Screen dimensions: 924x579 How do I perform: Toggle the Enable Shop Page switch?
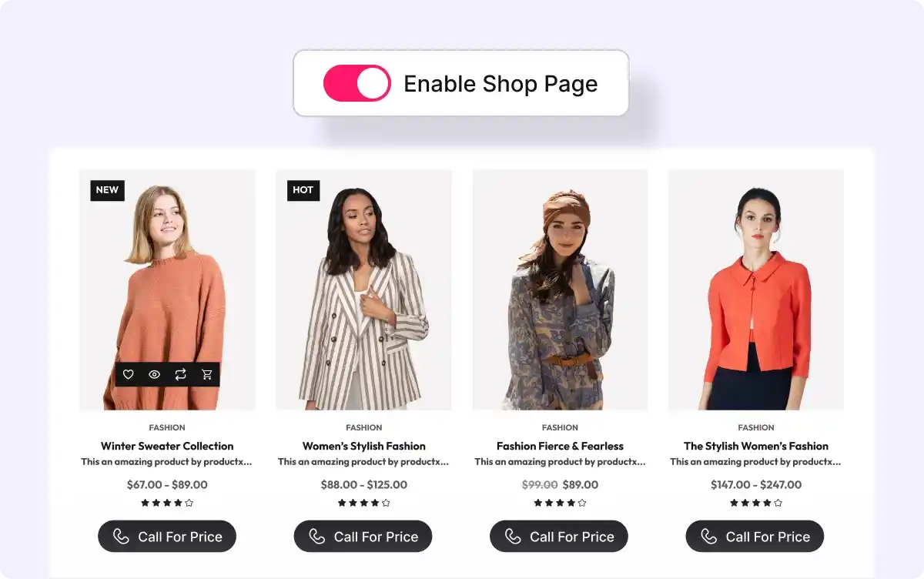tap(357, 83)
